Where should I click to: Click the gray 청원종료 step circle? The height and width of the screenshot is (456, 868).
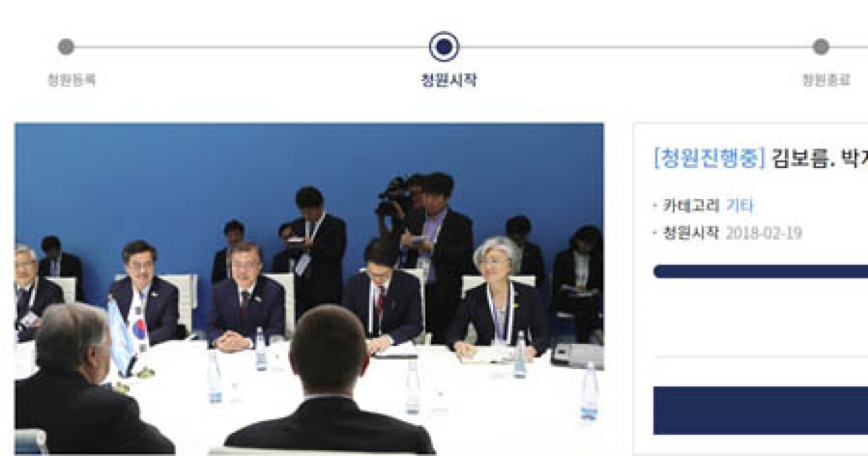pos(820,47)
